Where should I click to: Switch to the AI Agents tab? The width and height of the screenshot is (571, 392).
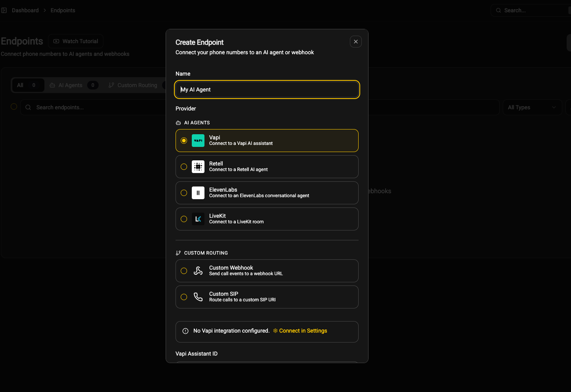point(71,85)
